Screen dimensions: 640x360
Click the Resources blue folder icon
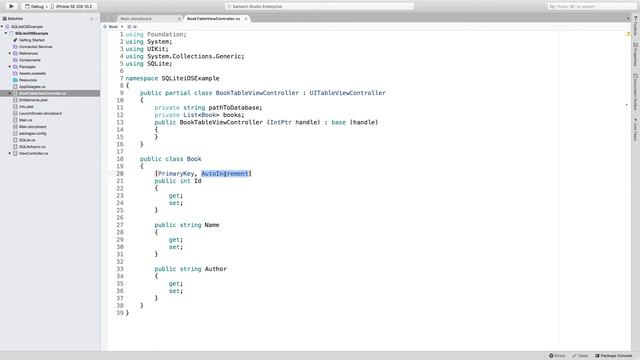pos(15,80)
